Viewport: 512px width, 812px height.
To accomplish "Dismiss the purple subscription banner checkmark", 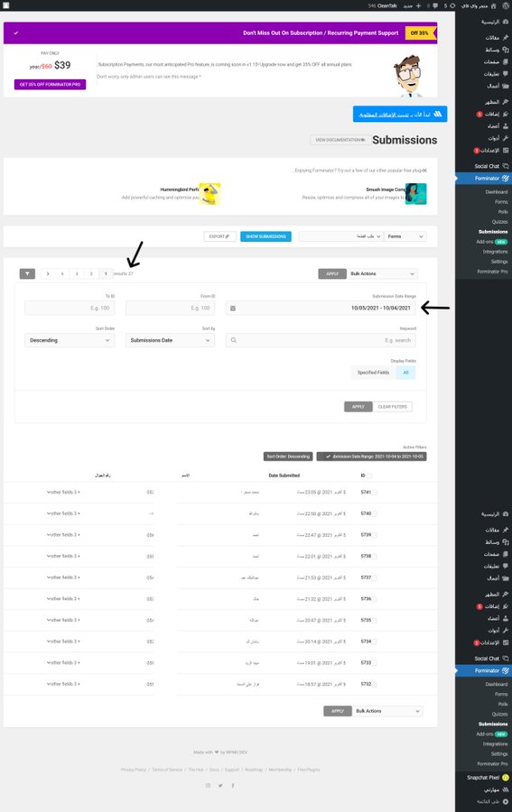I will point(16,32).
